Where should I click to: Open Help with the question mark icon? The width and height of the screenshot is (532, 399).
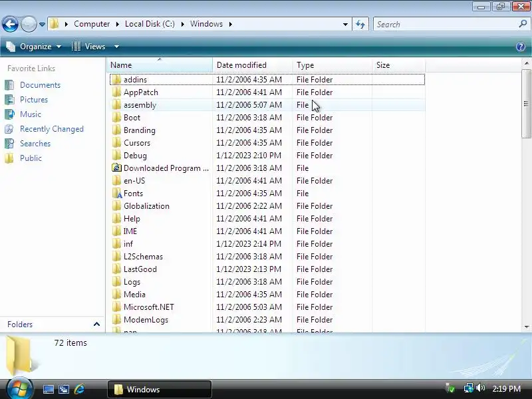coord(521,47)
